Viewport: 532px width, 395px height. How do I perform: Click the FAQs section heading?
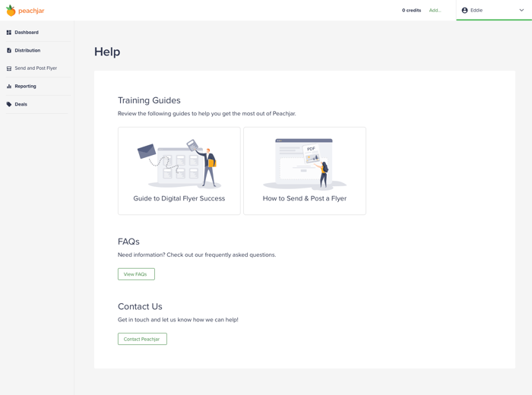pyautogui.click(x=128, y=242)
